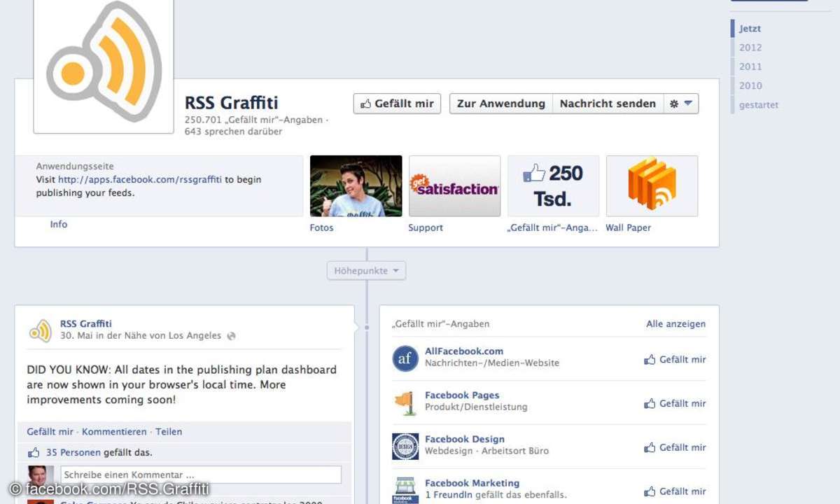
Task: Click the „Gefällt mir“-Anga… tile label
Action: point(552,228)
